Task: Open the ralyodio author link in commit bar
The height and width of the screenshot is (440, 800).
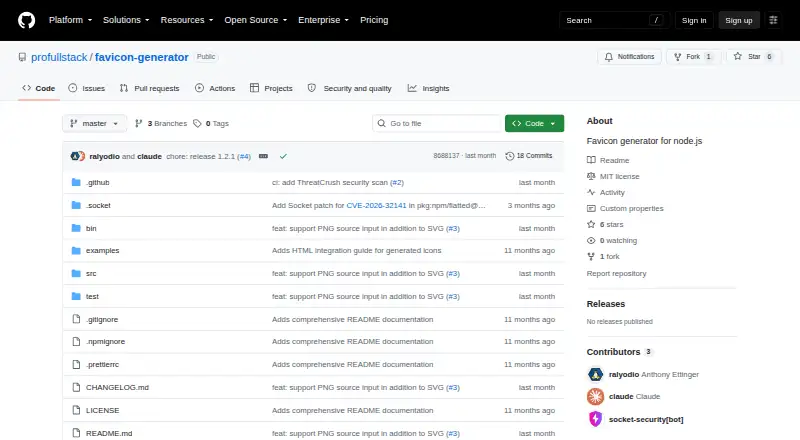Action: point(104,156)
